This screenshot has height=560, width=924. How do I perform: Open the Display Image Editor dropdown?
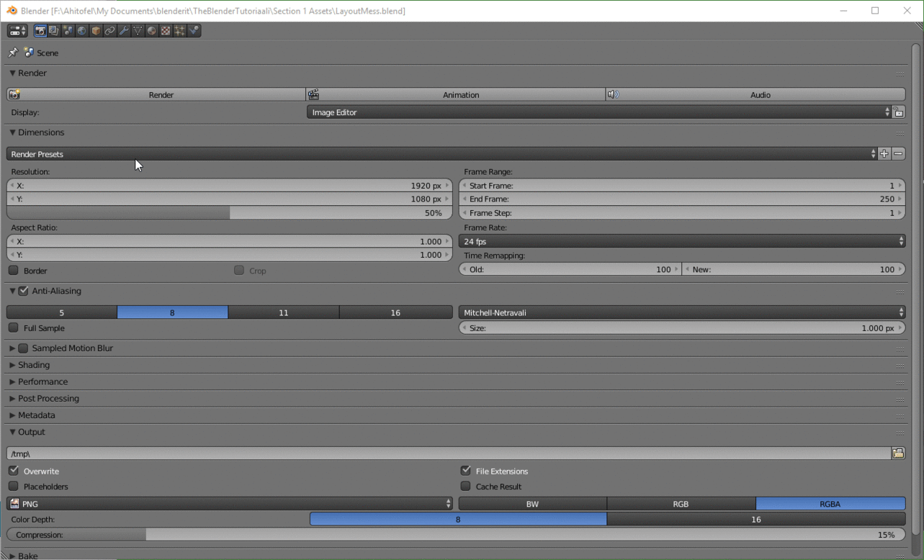[x=599, y=112]
